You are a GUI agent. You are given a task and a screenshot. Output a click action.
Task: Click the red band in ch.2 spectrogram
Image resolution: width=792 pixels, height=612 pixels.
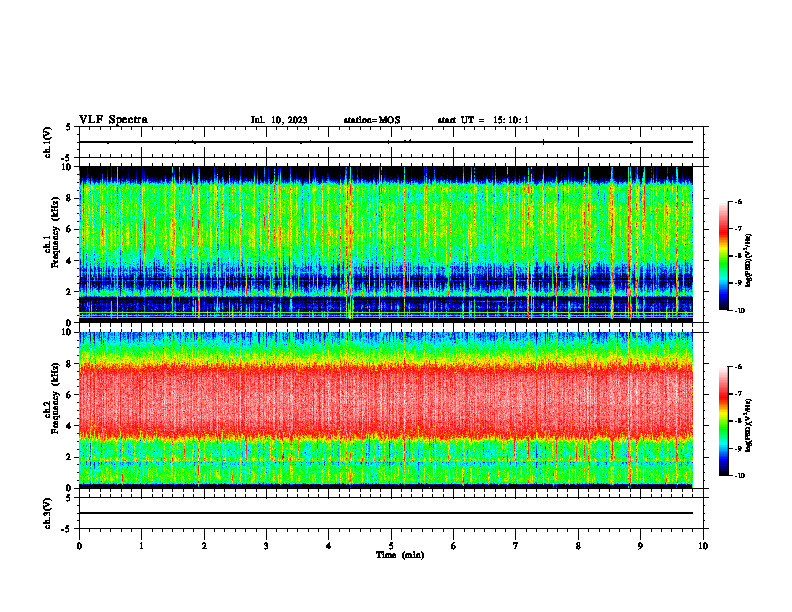[x=386, y=399]
